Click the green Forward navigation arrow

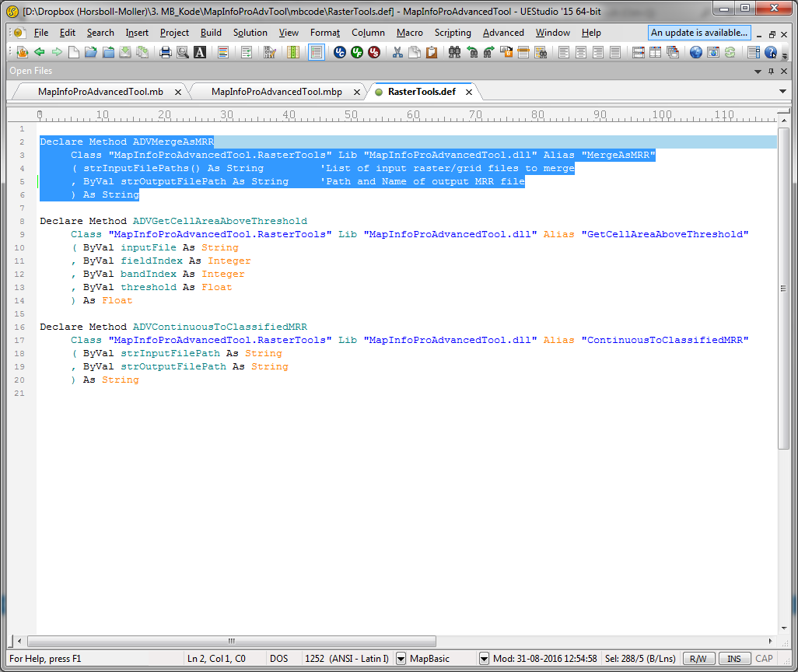pos(57,52)
